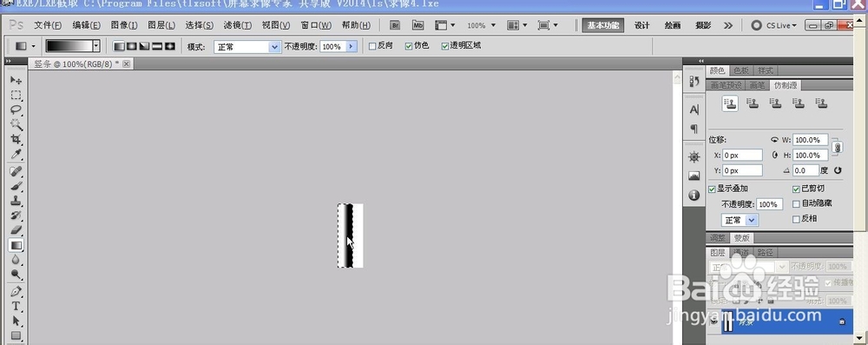The image size is (868, 345).
Task: Open the Character panel icon
Action: click(694, 109)
